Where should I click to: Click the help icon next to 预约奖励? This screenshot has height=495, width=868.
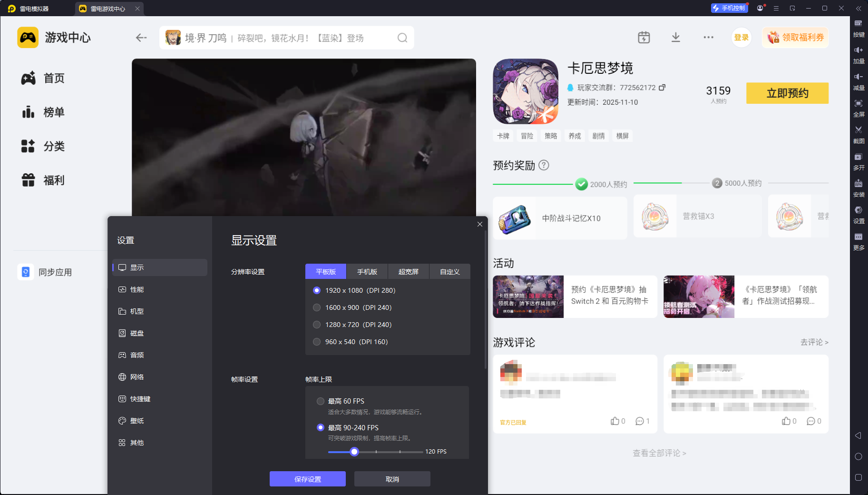point(544,165)
